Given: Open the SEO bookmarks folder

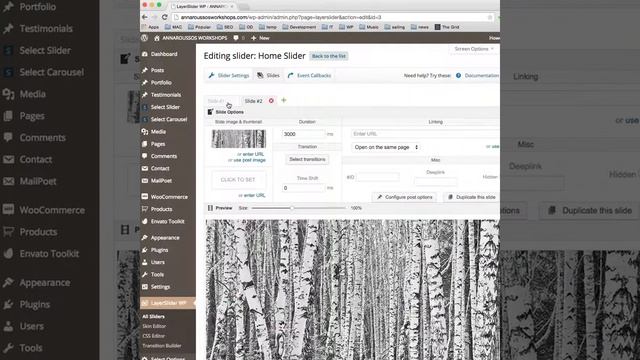Looking at the screenshot, I should coord(225,27).
